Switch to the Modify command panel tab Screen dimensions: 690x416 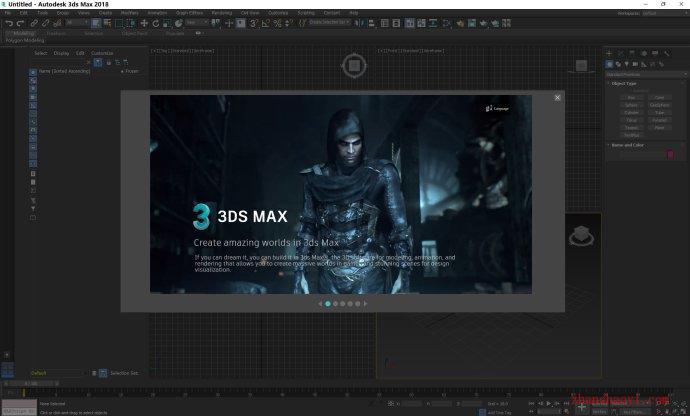coord(620,53)
